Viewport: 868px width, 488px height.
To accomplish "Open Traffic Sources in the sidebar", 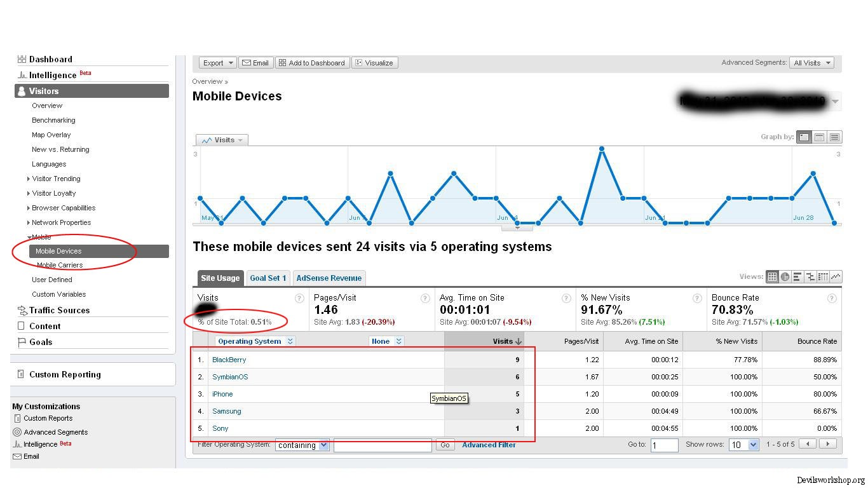I will [x=59, y=311].
